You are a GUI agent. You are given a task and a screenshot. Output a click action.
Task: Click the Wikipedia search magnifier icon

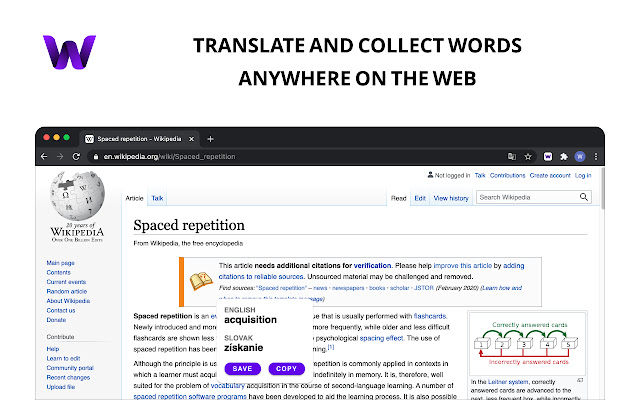[584, 197]
